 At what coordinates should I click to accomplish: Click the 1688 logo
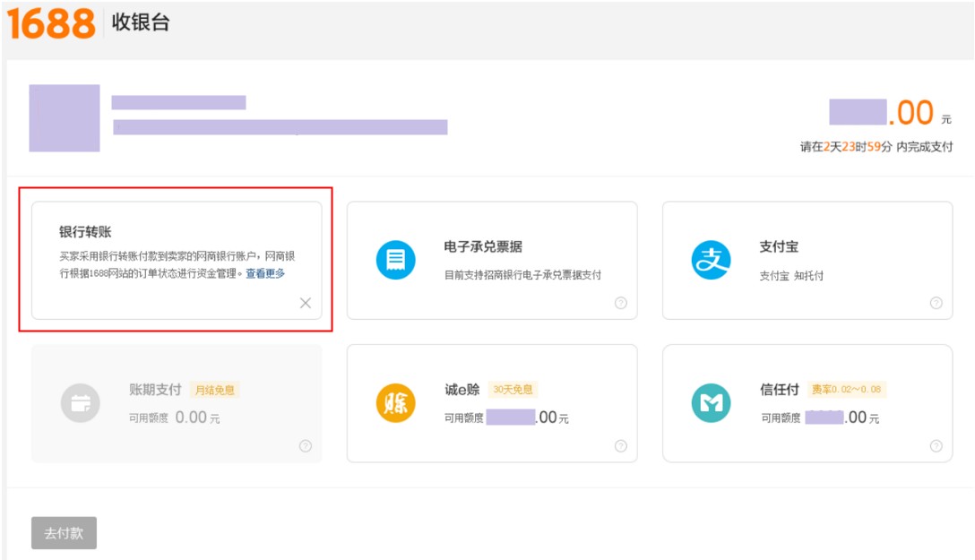coord(51,23)
